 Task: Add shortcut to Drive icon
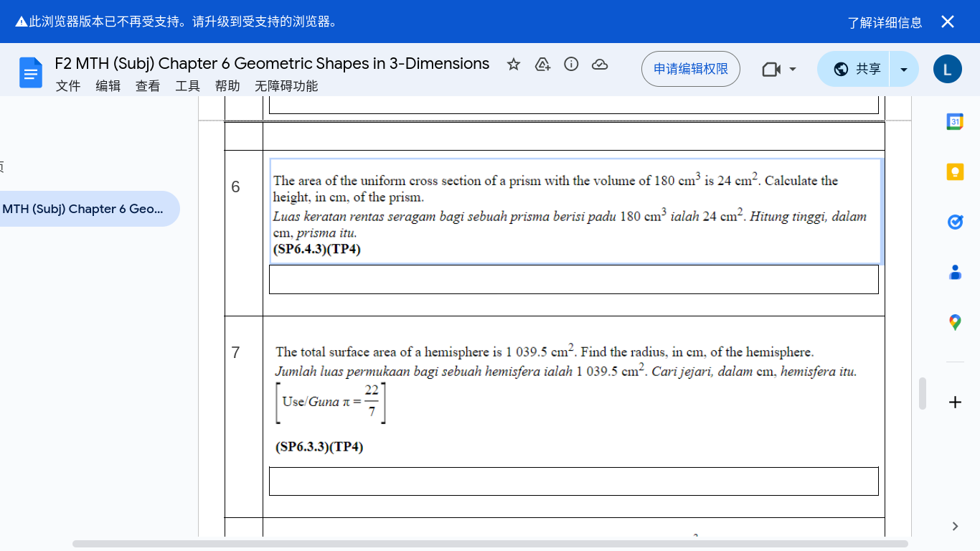pos(542,65)
